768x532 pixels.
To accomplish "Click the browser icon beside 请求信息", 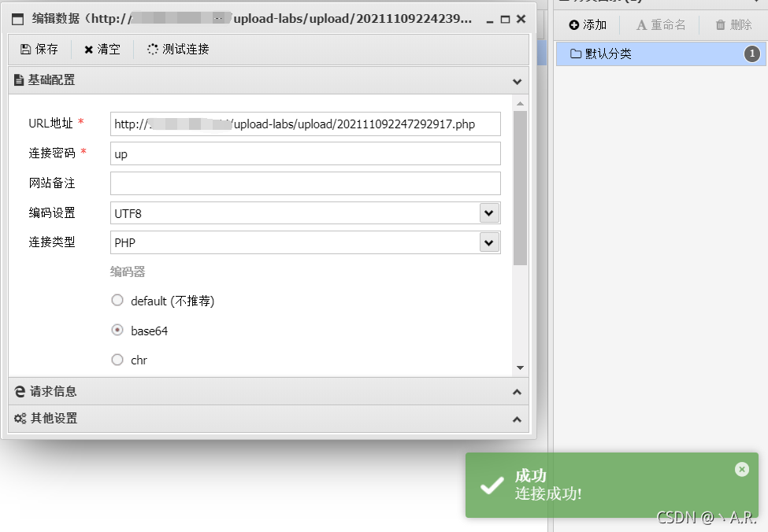I will [20, 392].
